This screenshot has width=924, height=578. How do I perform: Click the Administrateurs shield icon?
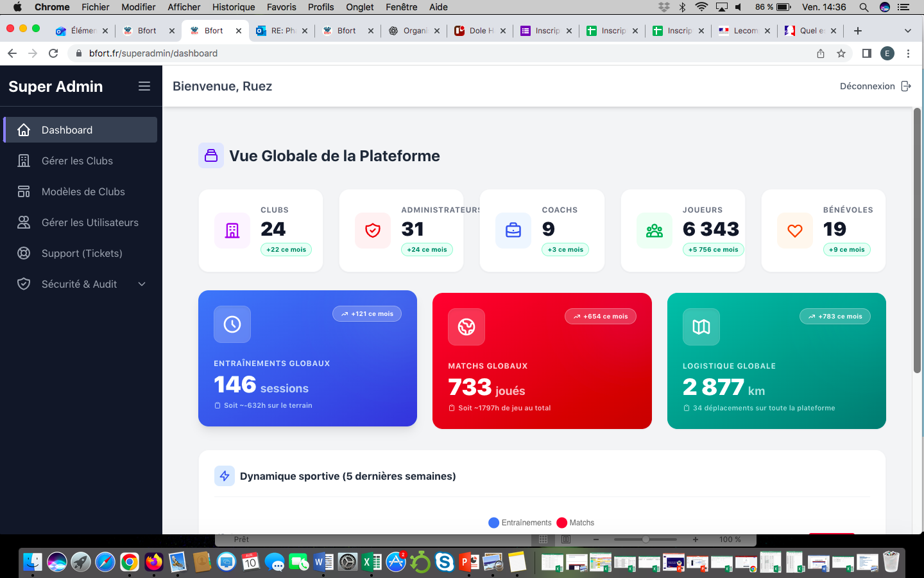pos(373,231)
